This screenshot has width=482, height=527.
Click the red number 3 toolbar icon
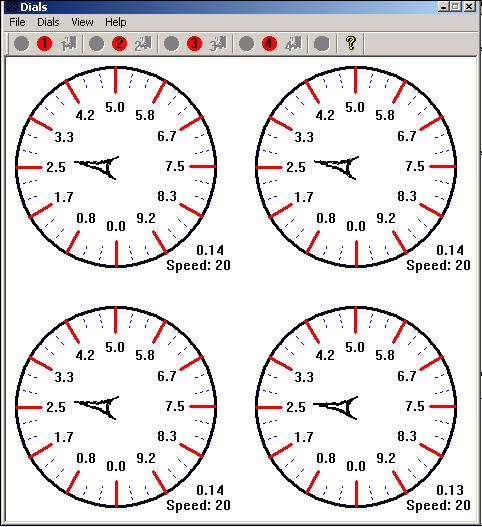point(194,44)
